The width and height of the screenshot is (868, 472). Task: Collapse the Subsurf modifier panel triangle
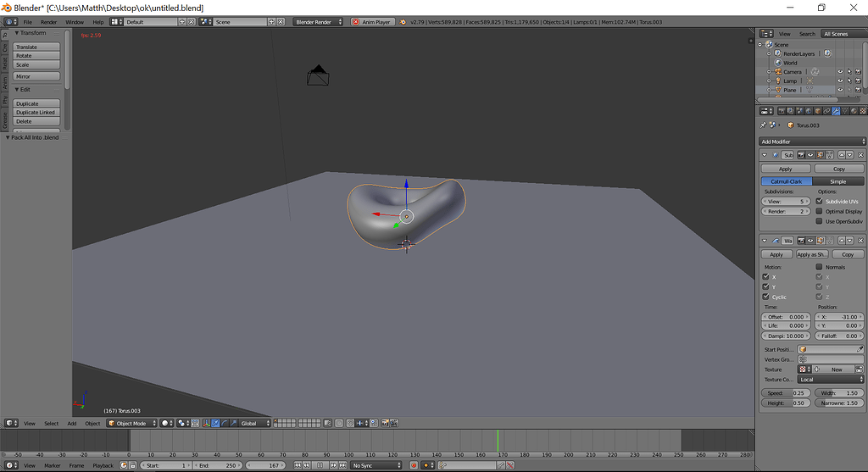[765, 155]
